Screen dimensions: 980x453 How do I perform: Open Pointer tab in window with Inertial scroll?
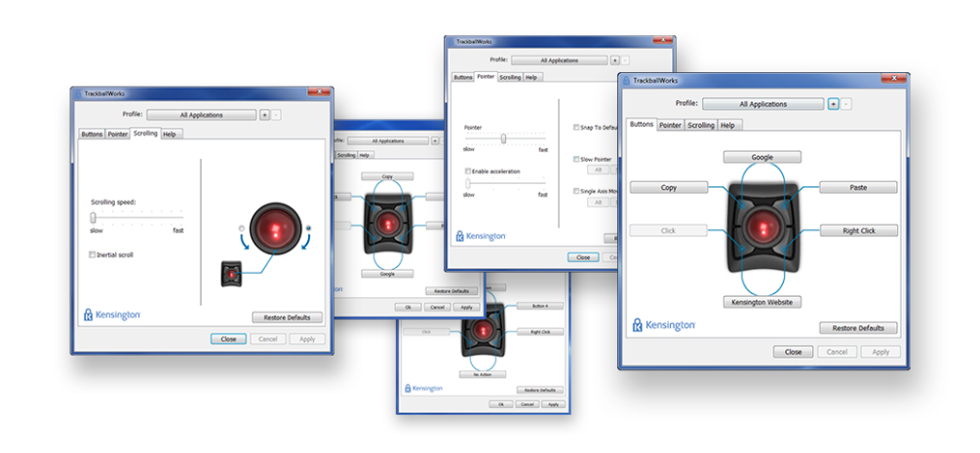pyautogui.click(x=117, y=134)
